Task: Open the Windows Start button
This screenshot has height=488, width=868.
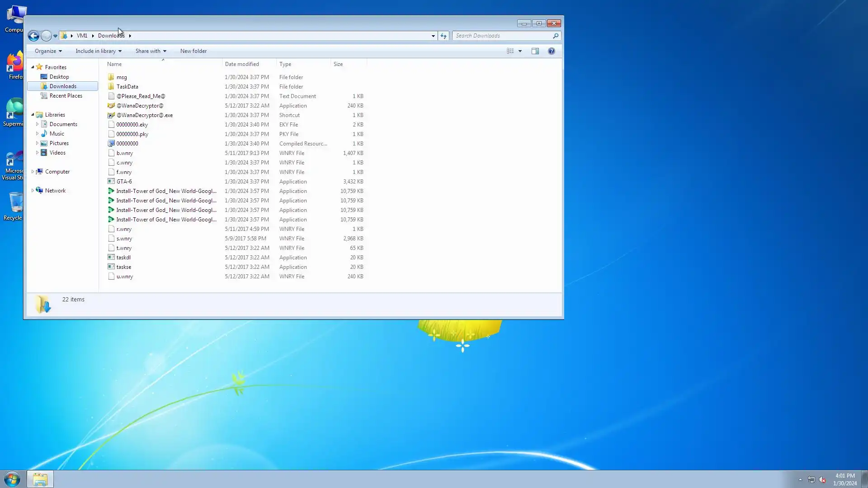Action: (12, 479)
